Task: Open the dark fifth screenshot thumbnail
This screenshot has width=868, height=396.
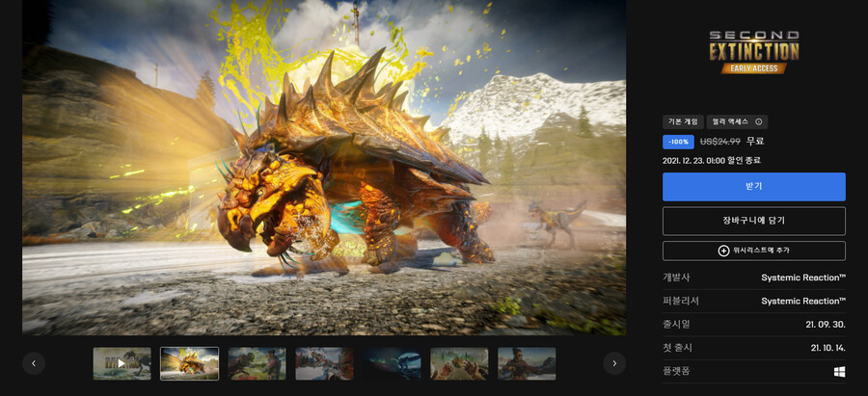Action: coord(392,363)
